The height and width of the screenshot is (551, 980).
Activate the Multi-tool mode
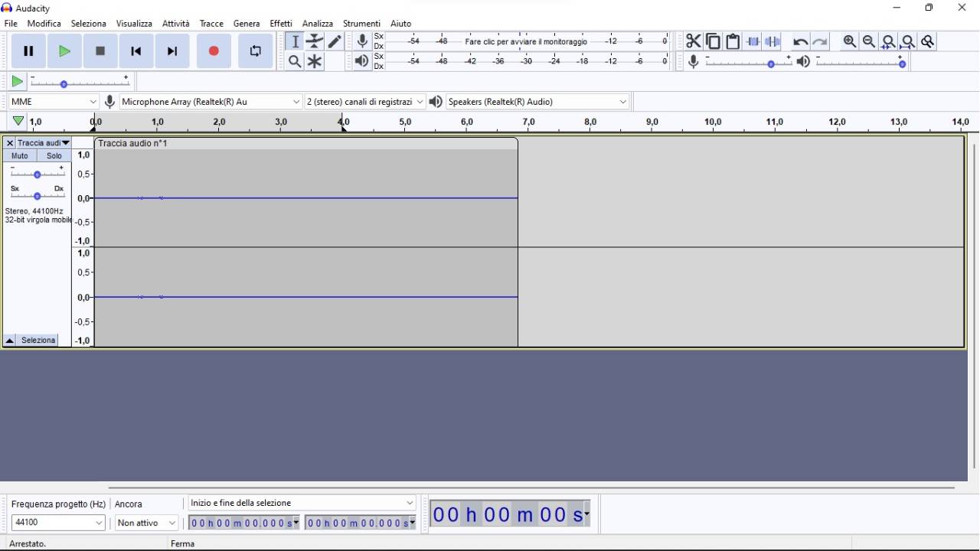pyautogui.click(x=314, y=61)
